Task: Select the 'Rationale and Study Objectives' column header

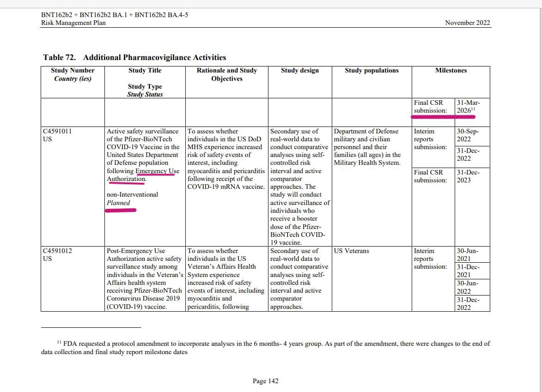Action: [x=227, y=74]
